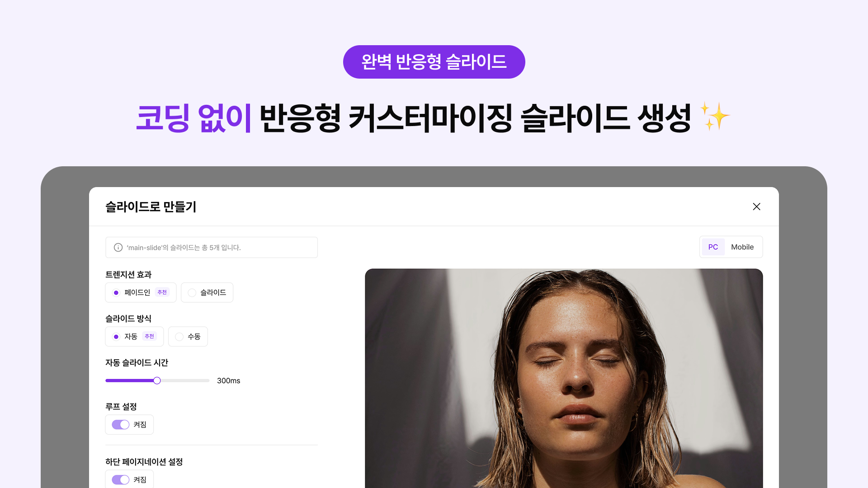
Task: Click the 300ms slide time value
Action: [228, 380]
